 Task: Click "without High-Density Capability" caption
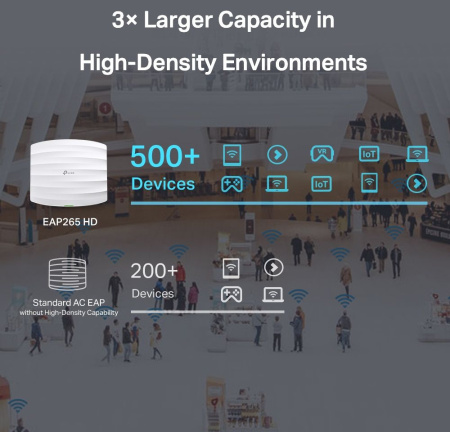(69, 313)
